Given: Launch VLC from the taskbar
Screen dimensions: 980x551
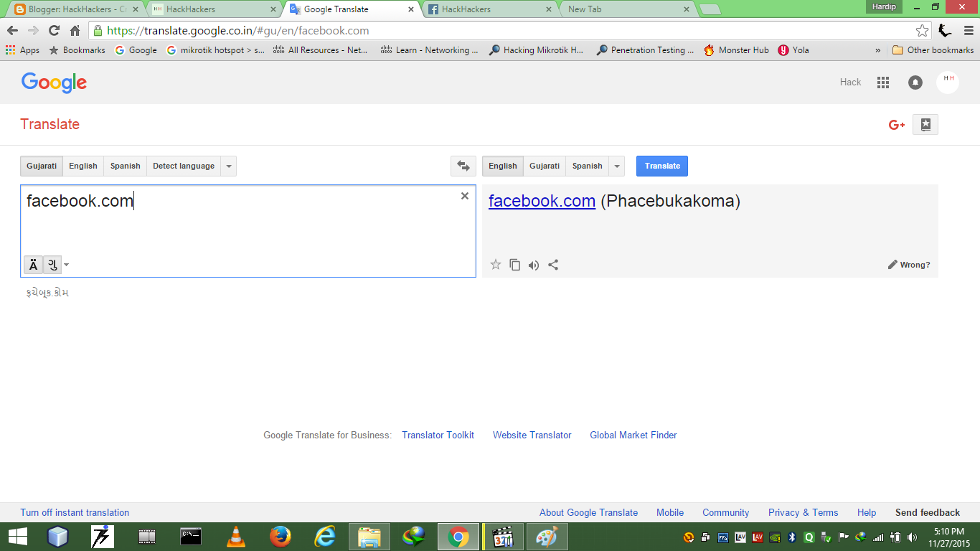Looking at the screenshot, I should tap(235, 537).
